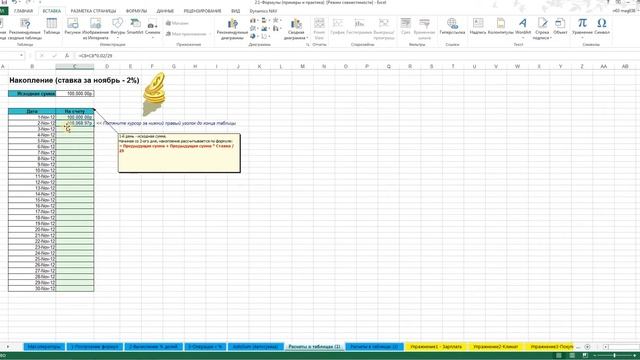Open the Screenshot (Снимок) camera tool

click(153, 27)
